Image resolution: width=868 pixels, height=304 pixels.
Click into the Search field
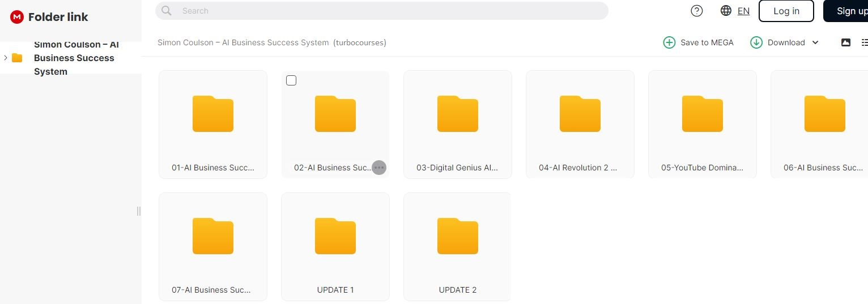[385, 11]
